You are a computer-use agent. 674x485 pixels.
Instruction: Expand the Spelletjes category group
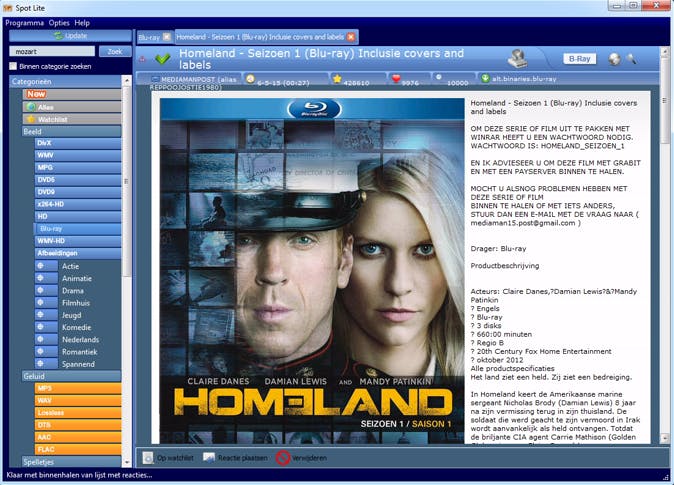(x=71, y=462)
